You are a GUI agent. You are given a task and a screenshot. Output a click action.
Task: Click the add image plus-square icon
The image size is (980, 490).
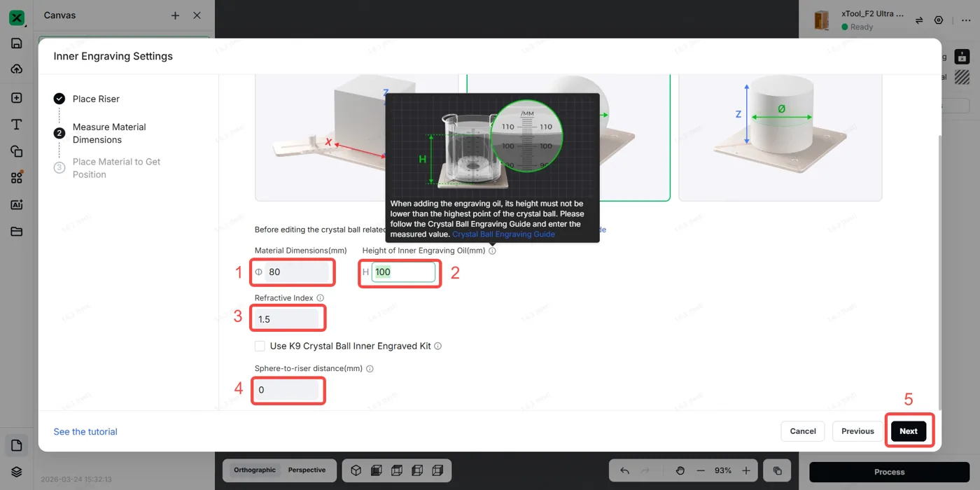(x=17, y=98)
